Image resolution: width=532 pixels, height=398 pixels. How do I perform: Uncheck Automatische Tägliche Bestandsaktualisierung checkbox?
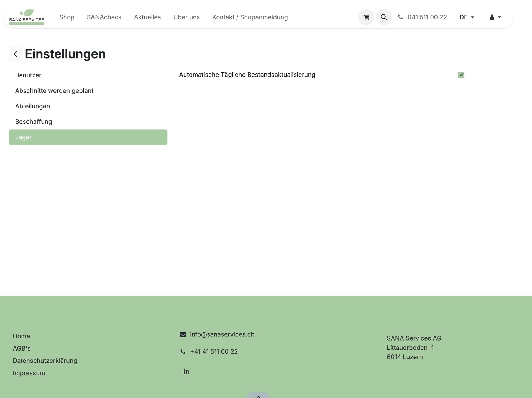461,75
